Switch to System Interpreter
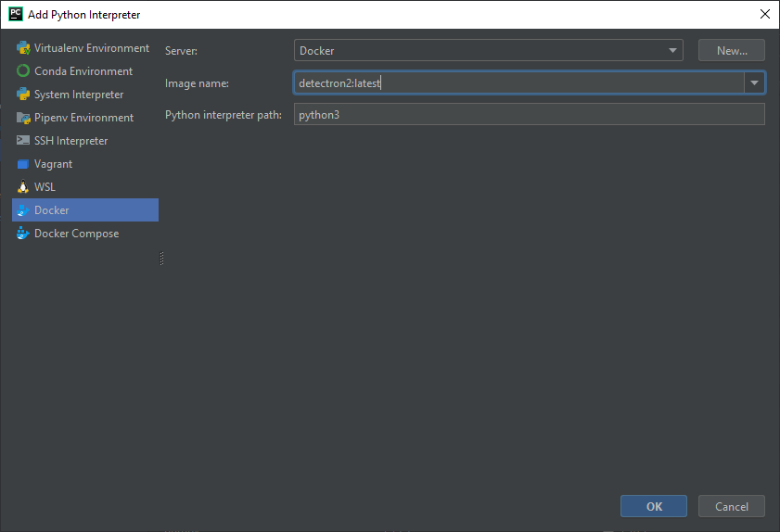Screen dimensions: 780x532 (85, 94)
